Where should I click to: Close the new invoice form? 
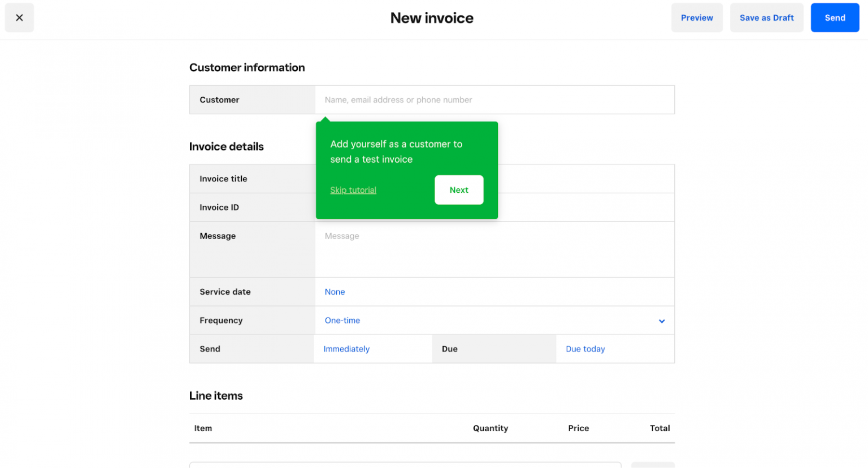[19, 18]
